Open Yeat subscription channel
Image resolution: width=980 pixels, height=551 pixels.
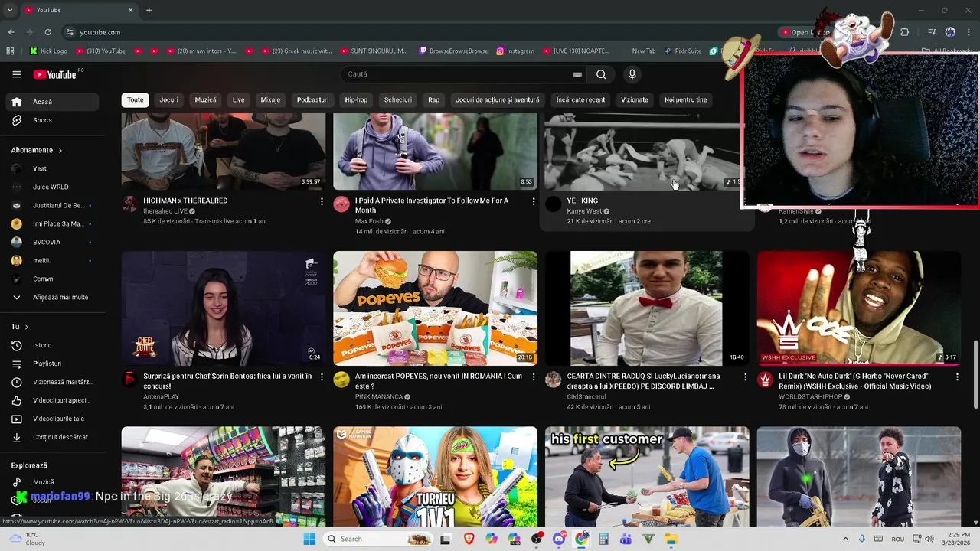click(51, 168)
